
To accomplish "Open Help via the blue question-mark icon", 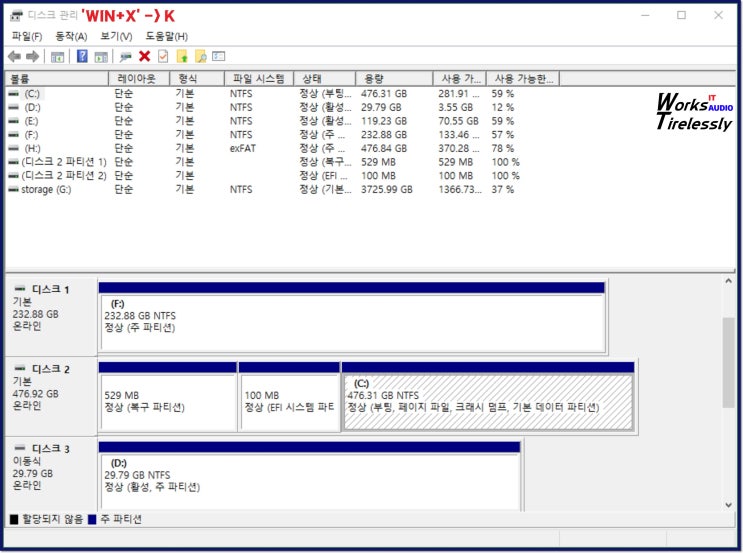I will click(x=82, y=56).
